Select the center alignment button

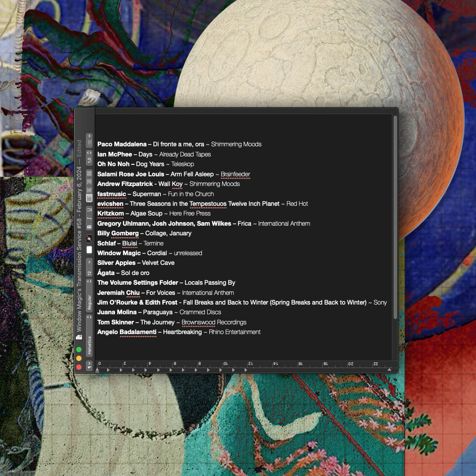point(89,190)
